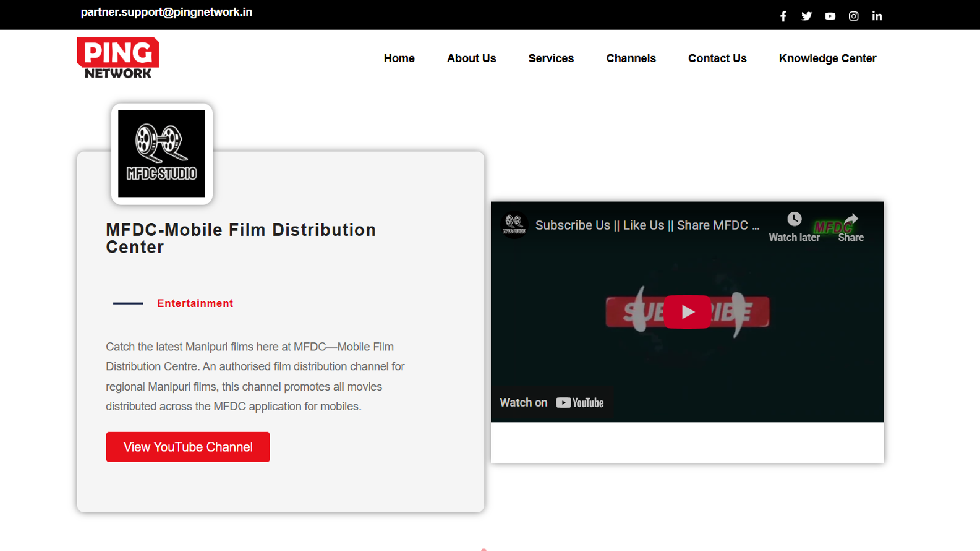Click the Watch later clock icon
Screen dimensions: 980x551
click(794, 219)
